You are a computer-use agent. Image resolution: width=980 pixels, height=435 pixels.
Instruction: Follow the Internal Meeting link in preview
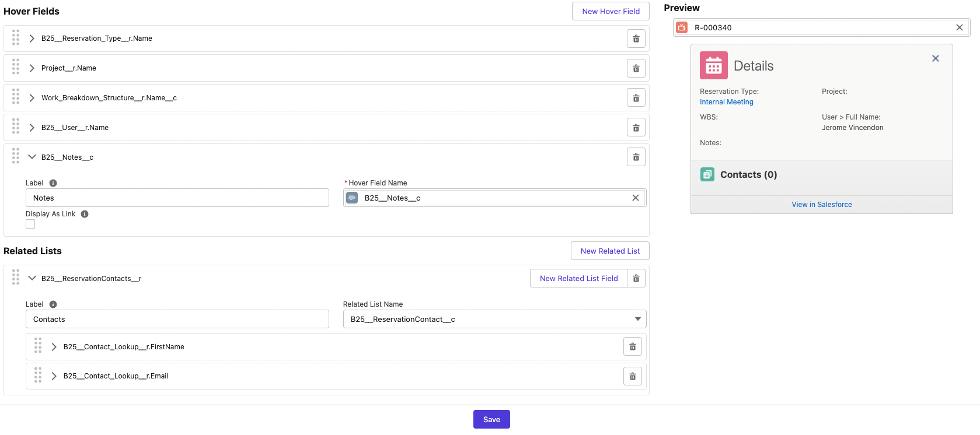(726, 102)
